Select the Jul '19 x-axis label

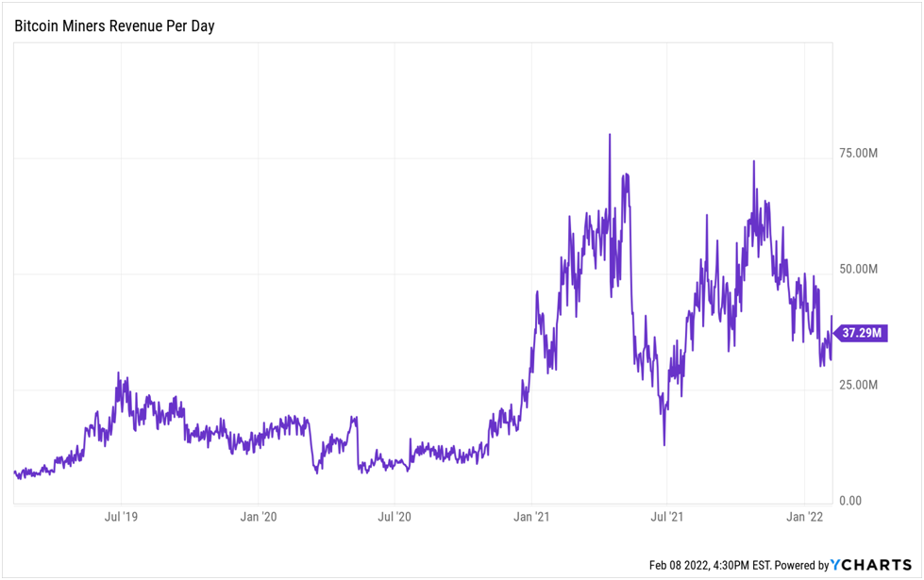click(x=121, y=516)
